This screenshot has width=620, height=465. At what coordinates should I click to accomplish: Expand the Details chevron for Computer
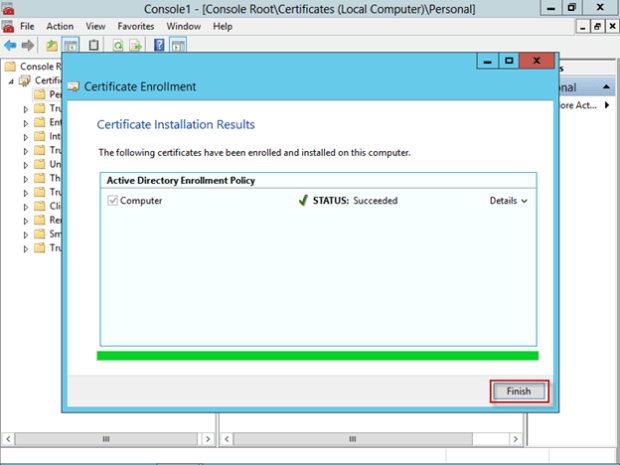coord(508,200)
